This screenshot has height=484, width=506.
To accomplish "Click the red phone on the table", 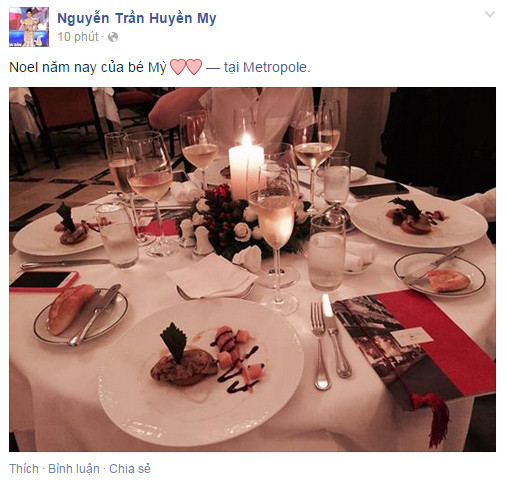I will [x=44, y=281].
